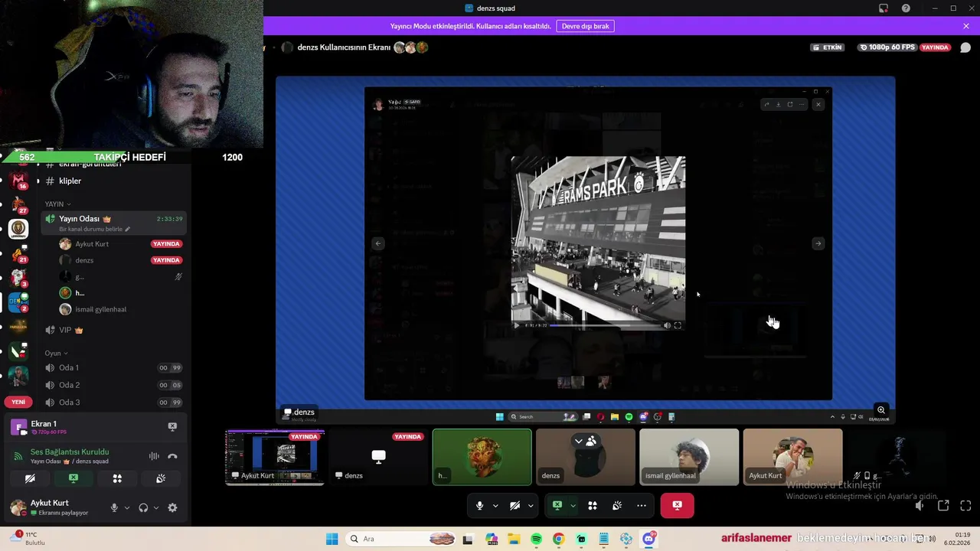The height and width of the screenshot is (551, 980).
Task: Toggle camera in the call control bar
Action: pos(514,506)
